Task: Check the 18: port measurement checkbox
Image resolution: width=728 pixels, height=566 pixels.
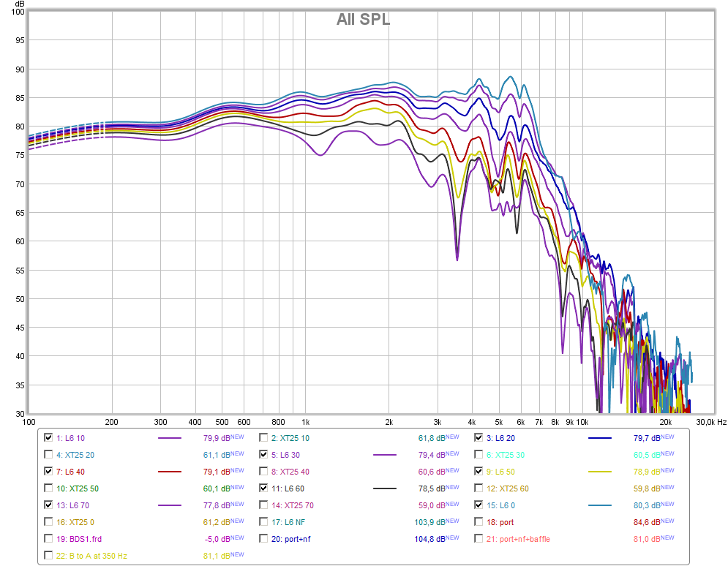Action: pyautogui.click(x=479, y=522)
